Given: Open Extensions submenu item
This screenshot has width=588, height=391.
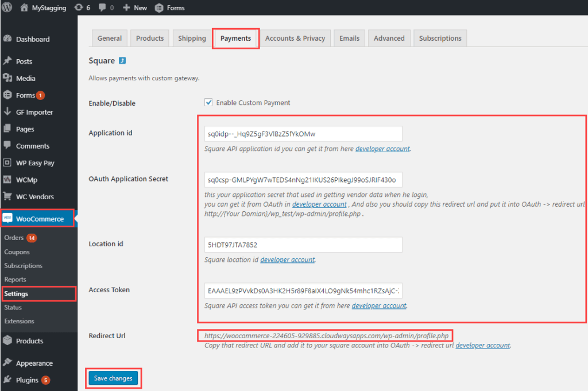Looking at the screenshot, I should (19, 322).
